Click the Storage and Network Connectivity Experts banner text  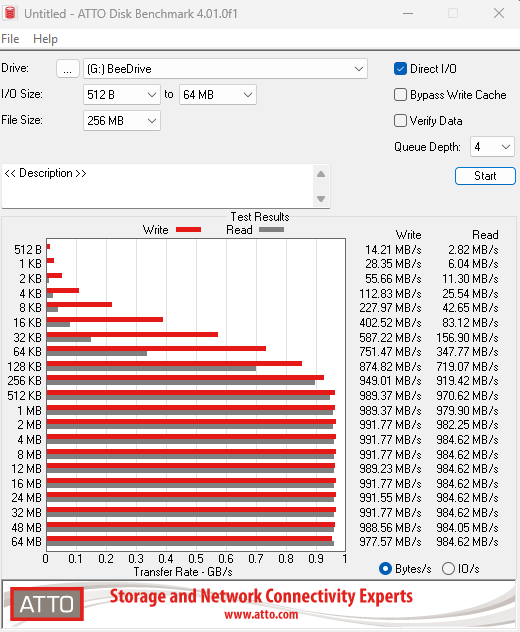coord(261,597)
